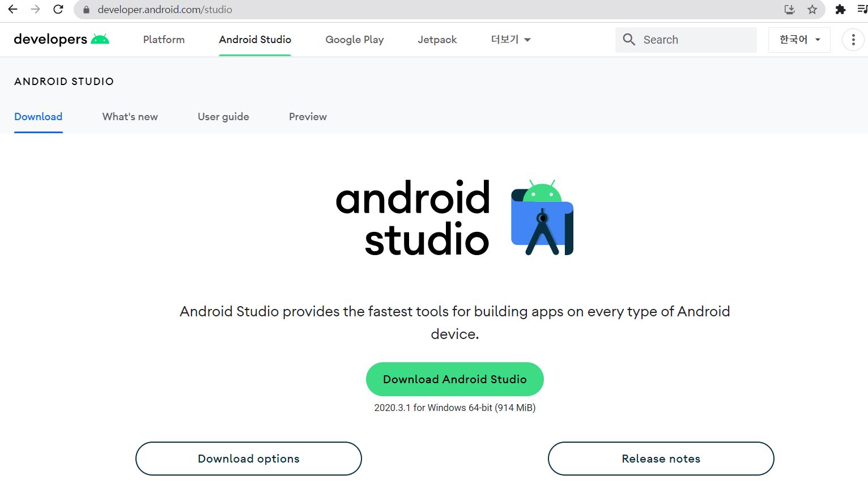
Task: Click the '2020.3.1 for Windows 64-bit' text
Action: (x=455, y=408)
